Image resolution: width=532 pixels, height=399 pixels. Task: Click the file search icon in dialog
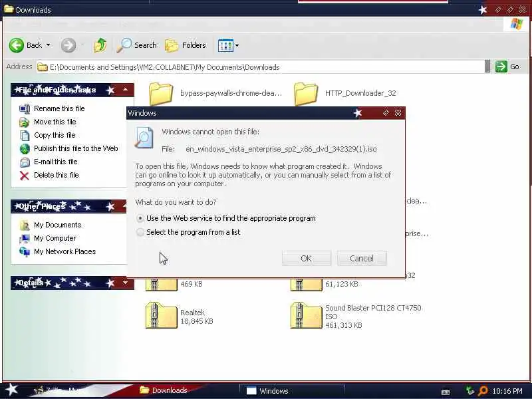coord(144,138)
